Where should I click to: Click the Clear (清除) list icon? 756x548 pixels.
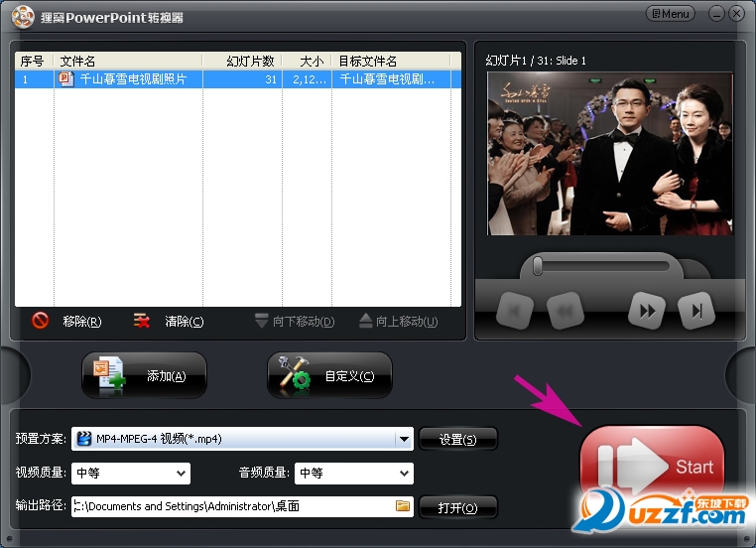[x=142, y=321]
